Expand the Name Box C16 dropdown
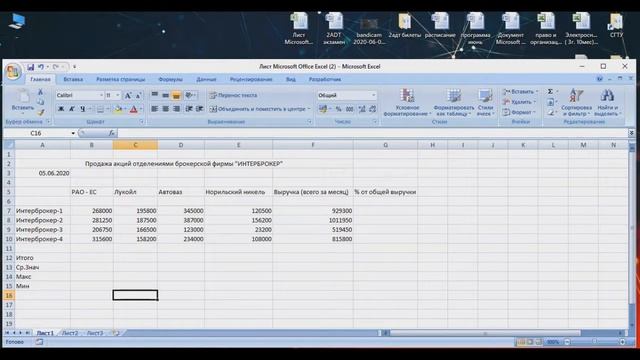 73,133
